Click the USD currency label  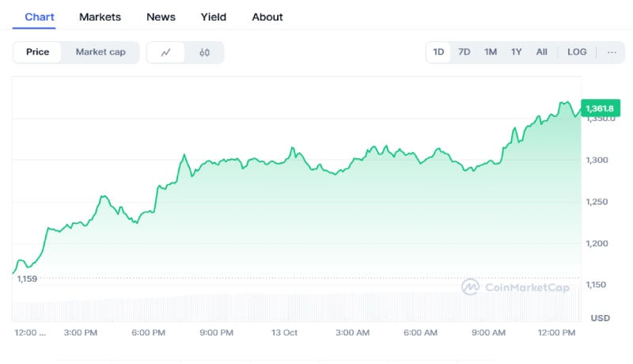[600, 318]
